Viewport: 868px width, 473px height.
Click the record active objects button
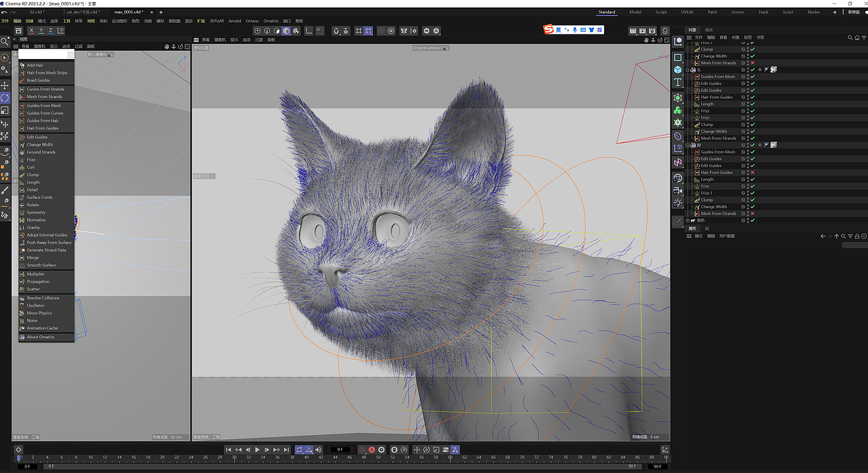pyautogui.click(x=361, y=449)
